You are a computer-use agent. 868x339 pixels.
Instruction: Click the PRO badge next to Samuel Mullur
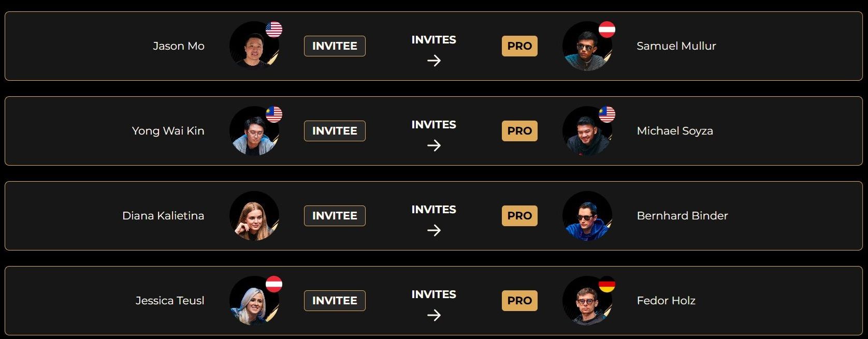(519, 46)
